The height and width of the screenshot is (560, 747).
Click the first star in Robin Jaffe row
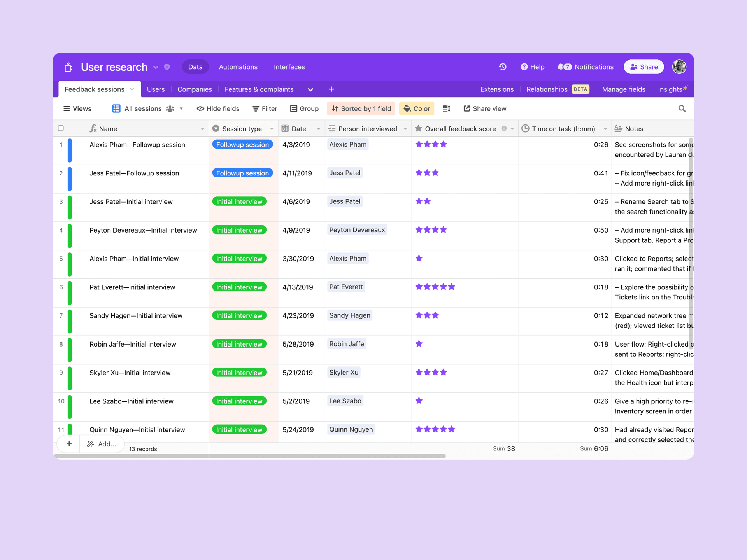click(x=419, y=344)
